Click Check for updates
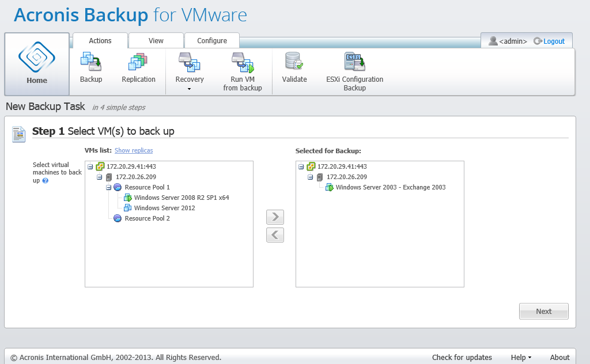Screen dimensions: 590x364 click(x=462, y=357)
